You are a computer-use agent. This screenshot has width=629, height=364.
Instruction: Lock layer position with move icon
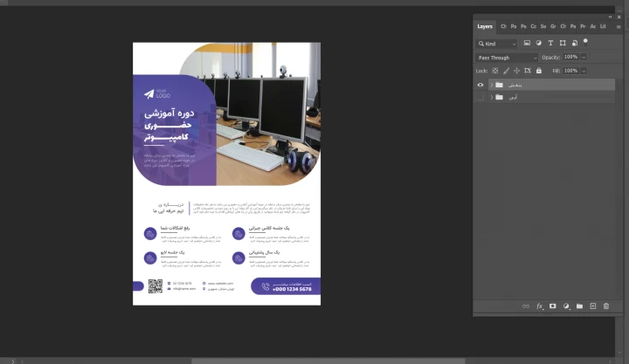(x=516, y=71)
